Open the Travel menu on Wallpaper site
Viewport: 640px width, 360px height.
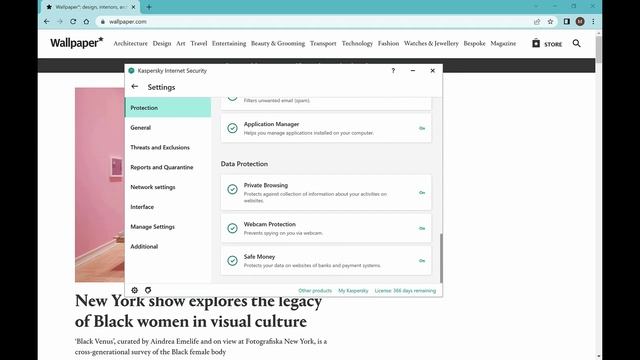199,43
